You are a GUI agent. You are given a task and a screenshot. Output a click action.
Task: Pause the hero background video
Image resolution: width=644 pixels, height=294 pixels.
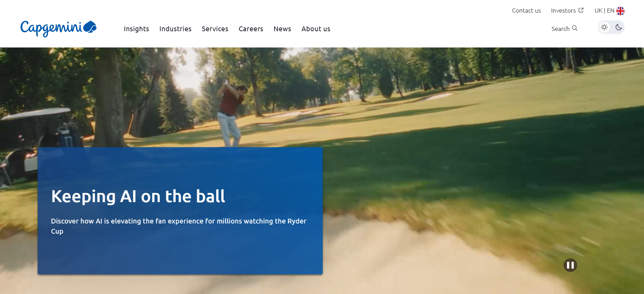pos(570,265)
